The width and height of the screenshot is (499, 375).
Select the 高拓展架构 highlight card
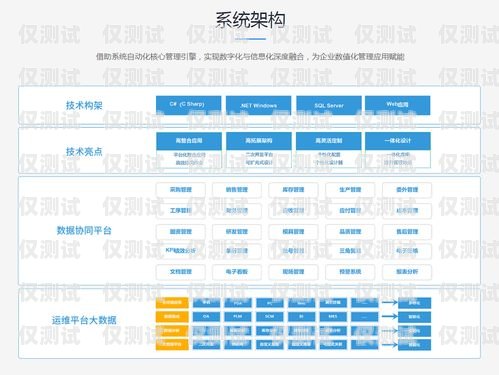(x=259, y=150)
